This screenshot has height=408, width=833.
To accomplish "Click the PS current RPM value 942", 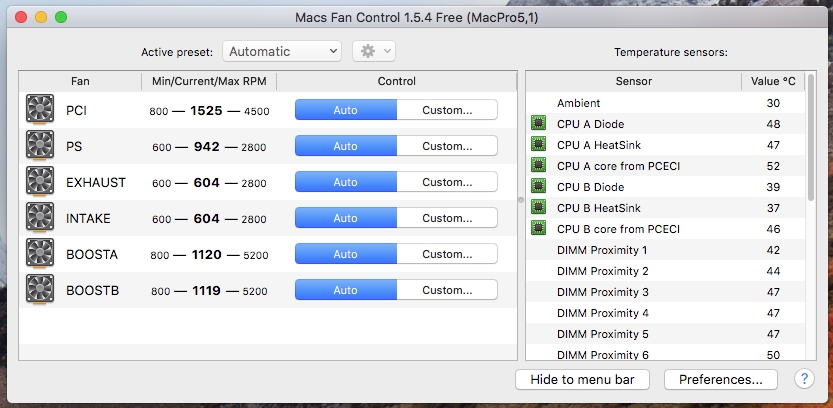I will coord(206,147).
